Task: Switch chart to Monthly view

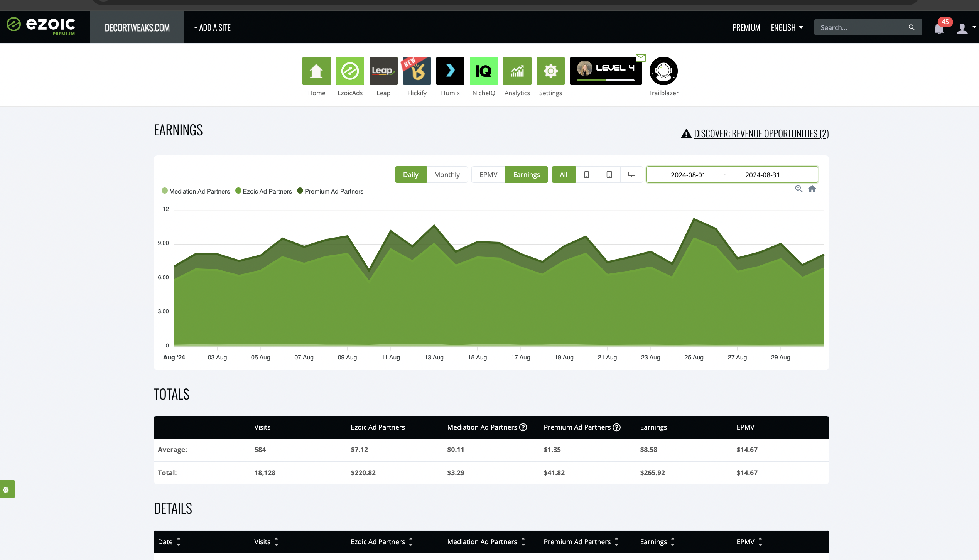Action: [x=447, y=175]
